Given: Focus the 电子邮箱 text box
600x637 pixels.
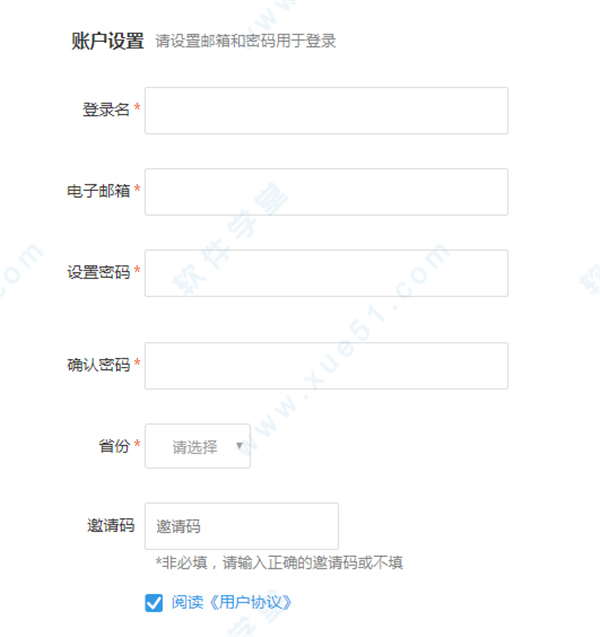Looking at the screenshot, I should click(x=326, y=192).
